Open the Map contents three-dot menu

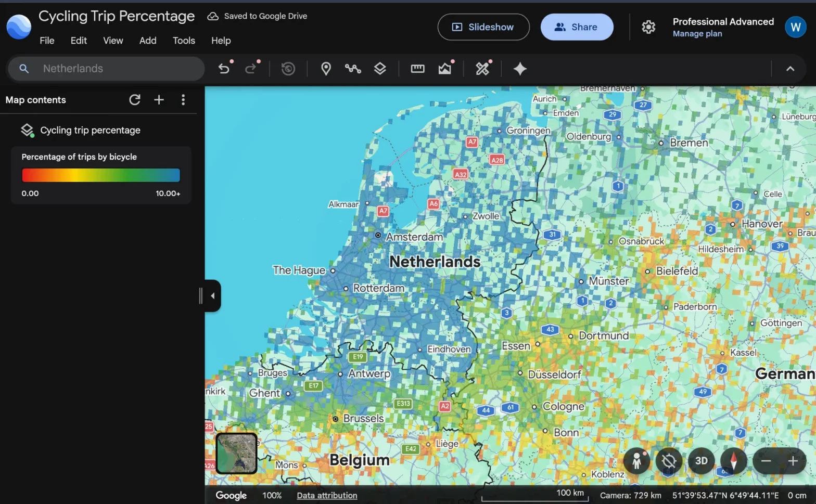pos(183,100)
